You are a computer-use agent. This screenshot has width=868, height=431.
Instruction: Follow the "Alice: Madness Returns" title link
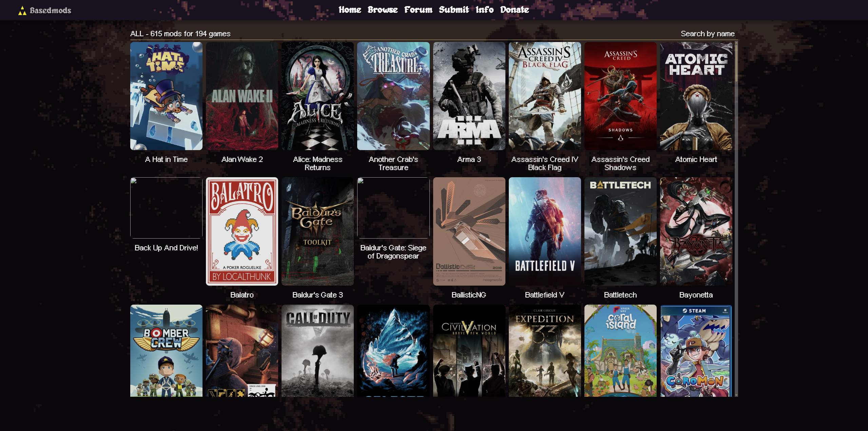coord(317,163)
